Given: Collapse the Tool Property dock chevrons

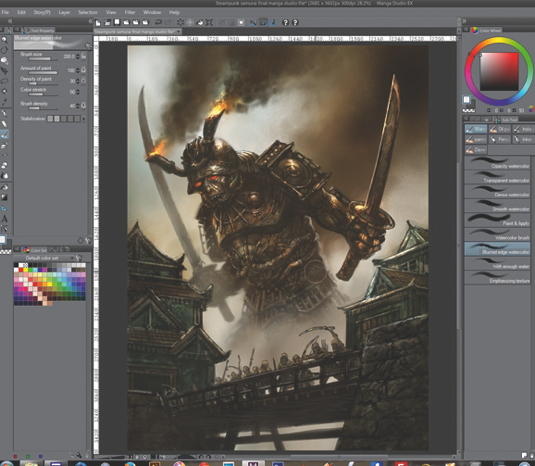Looking at the screenshot, I should click(x=90, y=21).
